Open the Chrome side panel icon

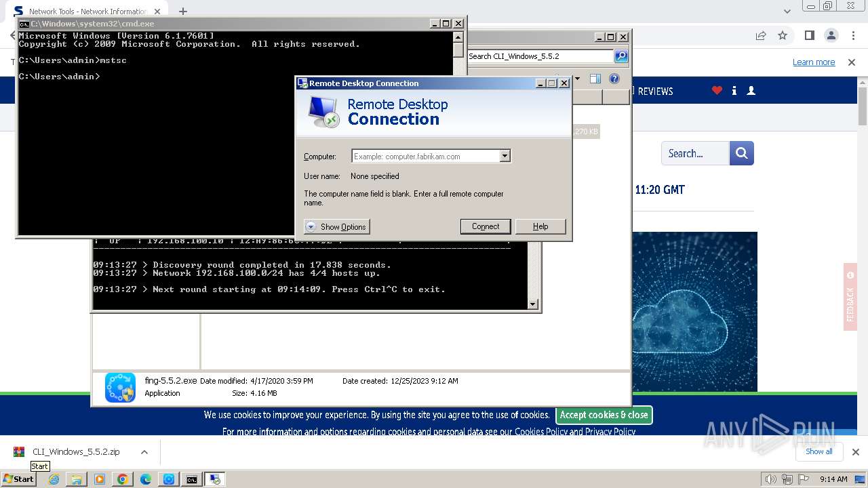pos(809,35)
